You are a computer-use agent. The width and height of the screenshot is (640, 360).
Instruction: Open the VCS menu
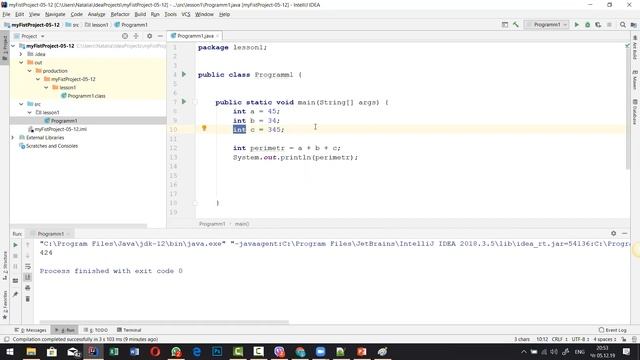pyautogui.click(x=186, y=14)
